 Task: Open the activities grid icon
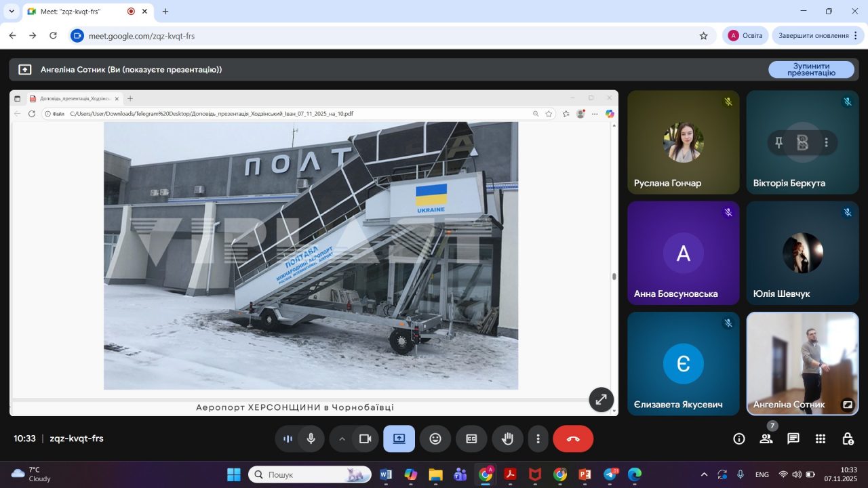[821, 439]
